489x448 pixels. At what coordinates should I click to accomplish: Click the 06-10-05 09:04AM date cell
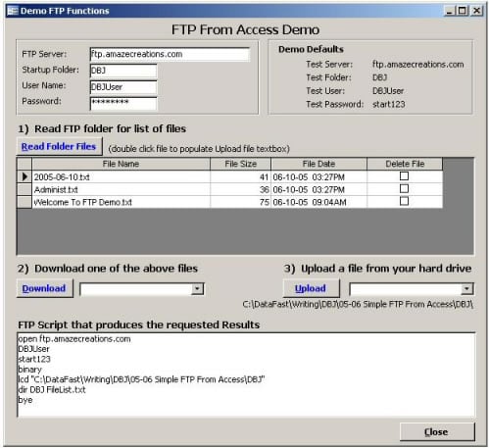click(318, 202)
